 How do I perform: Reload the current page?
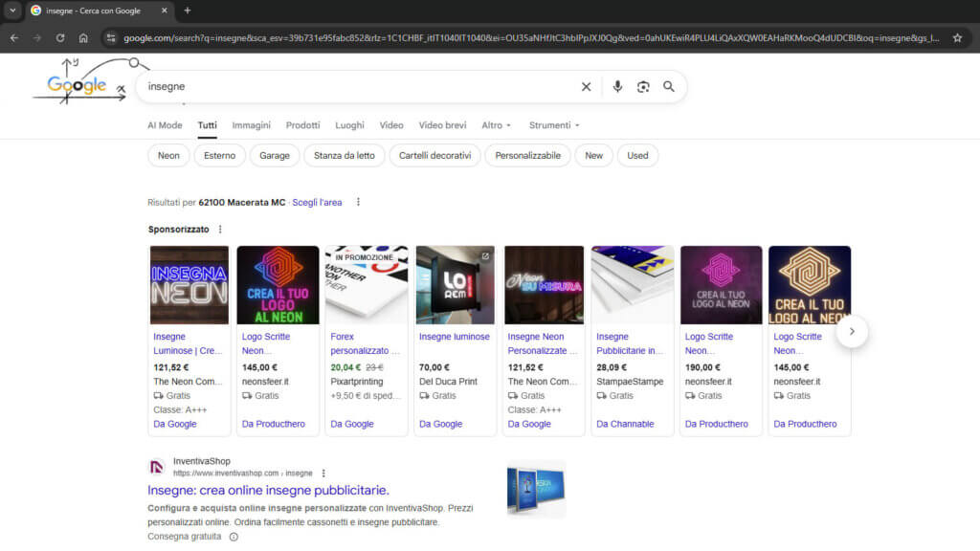60,38
